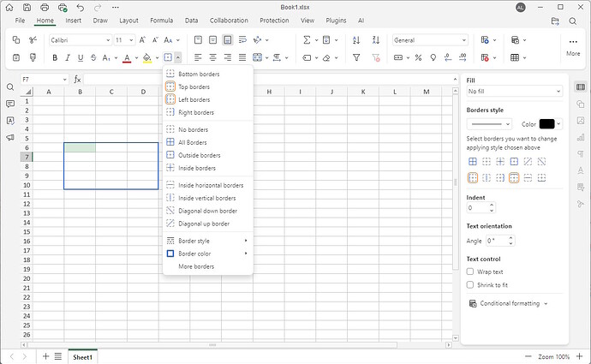Screen dimensions: 591x364
Task: Click the black border Color swatch
Action: point(546,124)
